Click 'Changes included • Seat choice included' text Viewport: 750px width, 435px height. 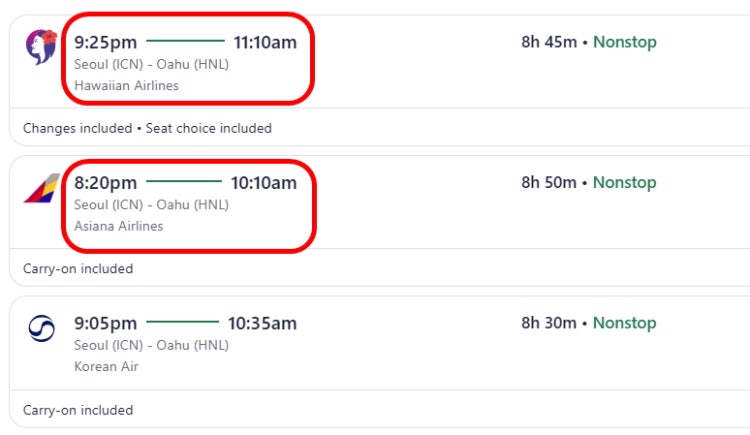click(x=147, y=128)
